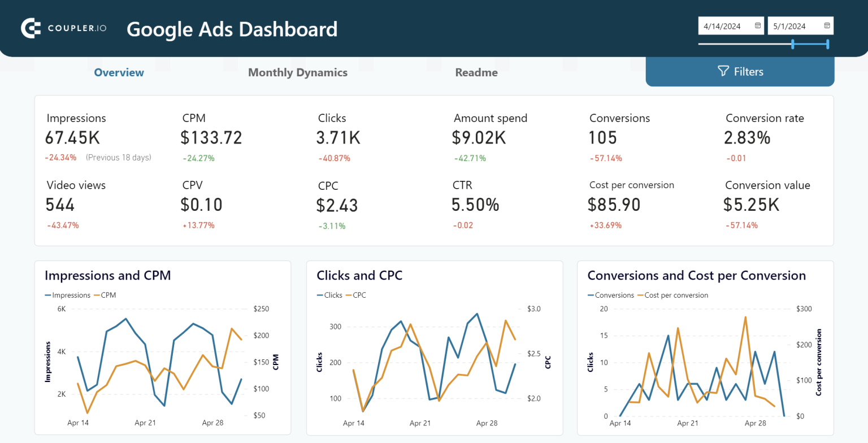Open the start date field dropdown
The image size is (868, 443).
[731, 25]
